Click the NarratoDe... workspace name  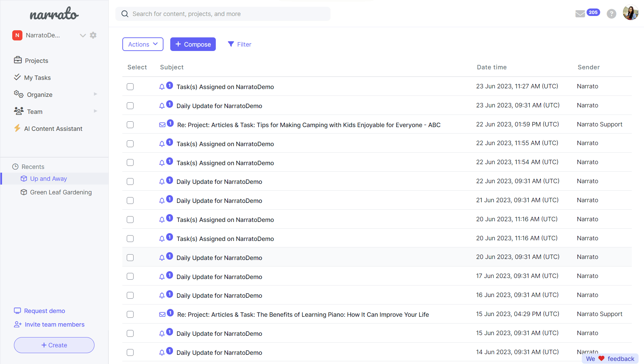(43, 35)
